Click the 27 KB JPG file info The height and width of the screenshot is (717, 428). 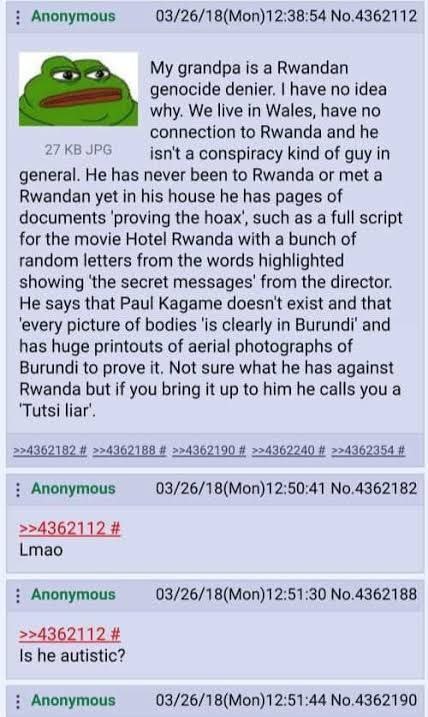78,150
